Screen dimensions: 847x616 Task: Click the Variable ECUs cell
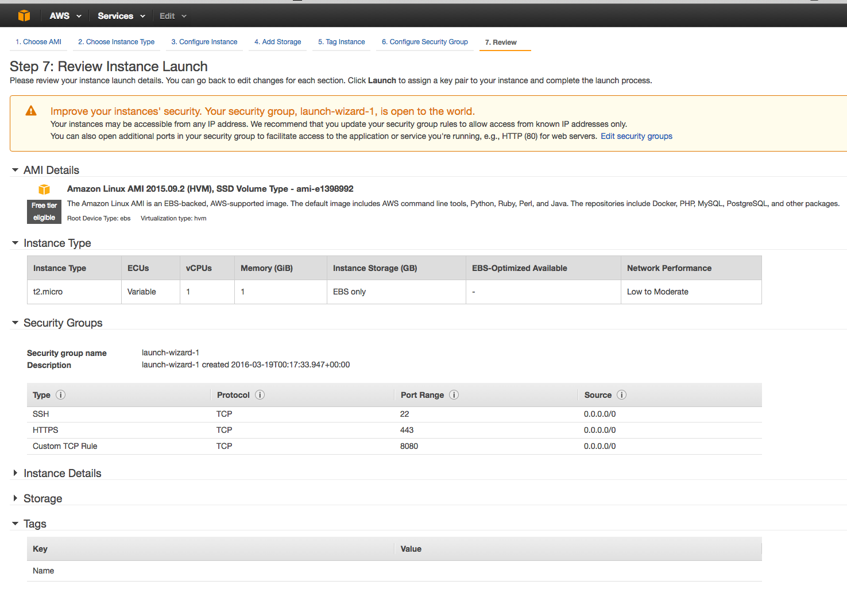150,292
